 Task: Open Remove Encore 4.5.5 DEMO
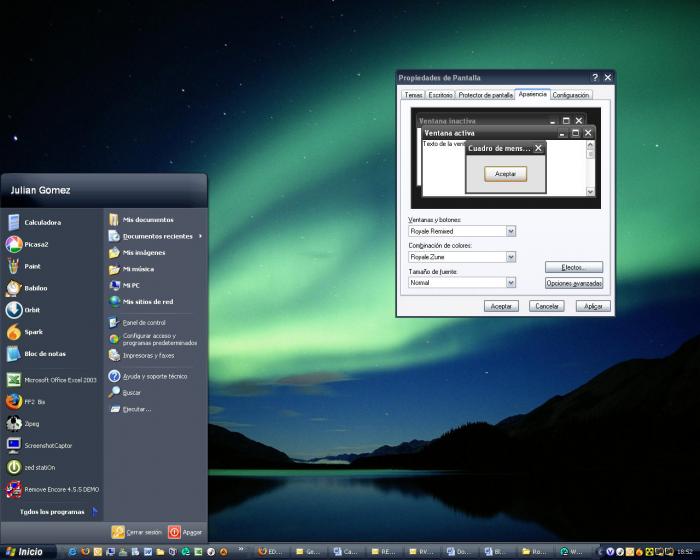click(52, 489)
